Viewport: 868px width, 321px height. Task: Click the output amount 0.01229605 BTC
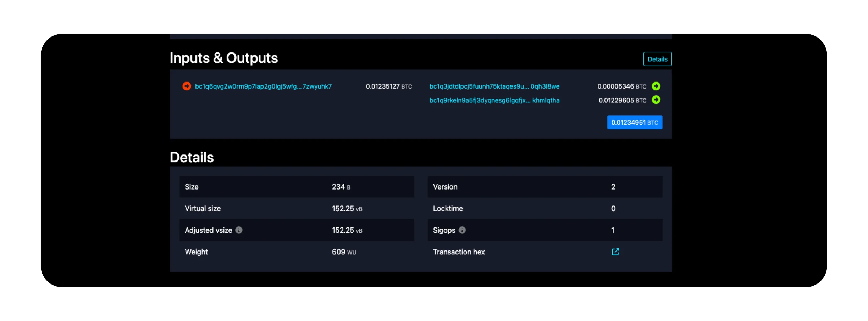pyautogui.click(x=622, y=101)
